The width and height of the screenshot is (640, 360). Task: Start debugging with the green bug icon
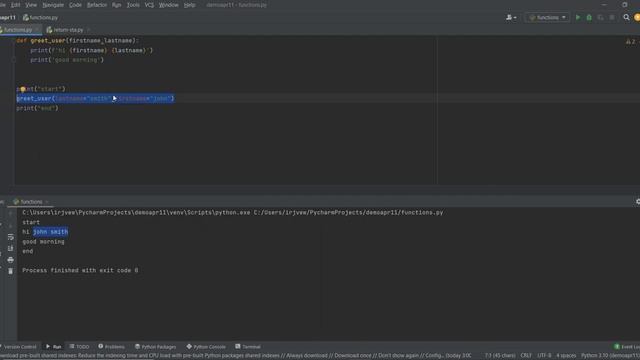click(x=589, y=18)
